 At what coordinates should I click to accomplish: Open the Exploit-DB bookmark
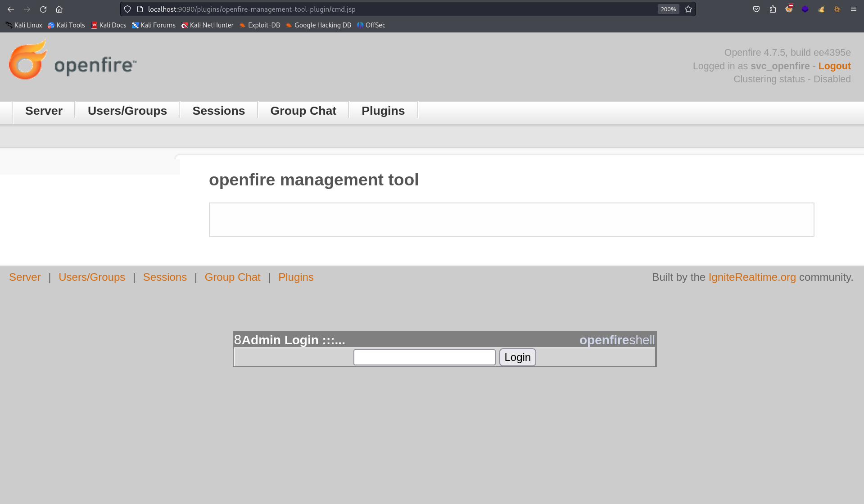click(259, 25)
